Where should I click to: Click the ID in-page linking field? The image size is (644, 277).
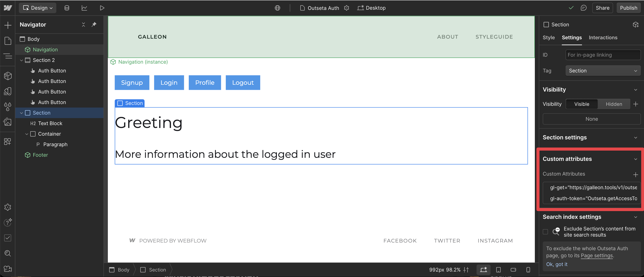tap(603, 55)
